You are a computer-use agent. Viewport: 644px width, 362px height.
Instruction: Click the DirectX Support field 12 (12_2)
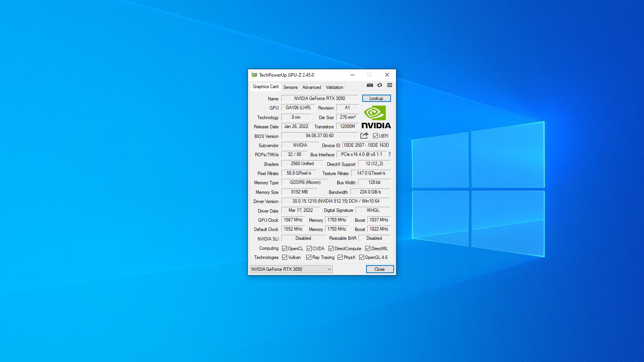(x=374, y=164)
